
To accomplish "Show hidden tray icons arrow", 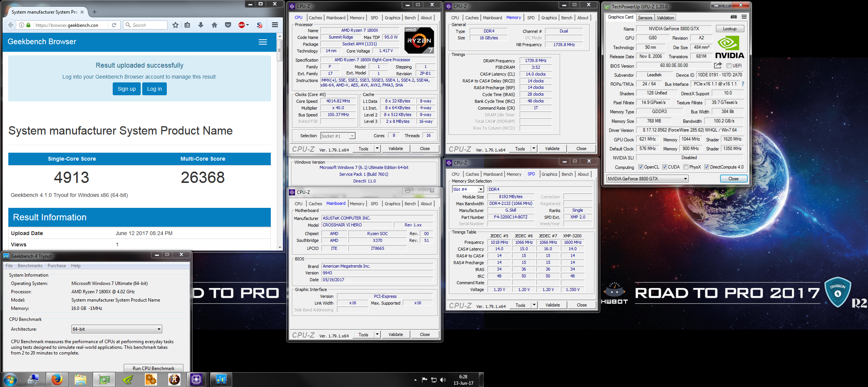I will click(x=415, y=380).
